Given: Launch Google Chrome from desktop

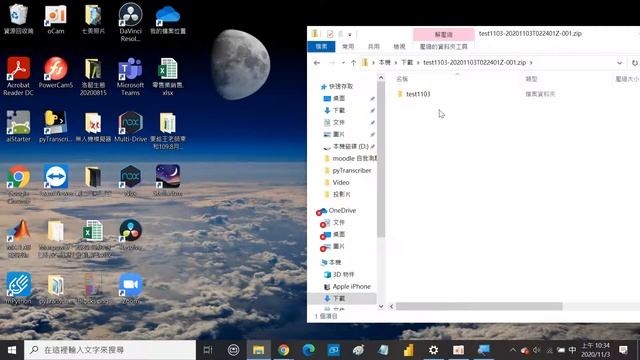Looking at the screenshot, I should pyautogui.click(x=18, y=184).
